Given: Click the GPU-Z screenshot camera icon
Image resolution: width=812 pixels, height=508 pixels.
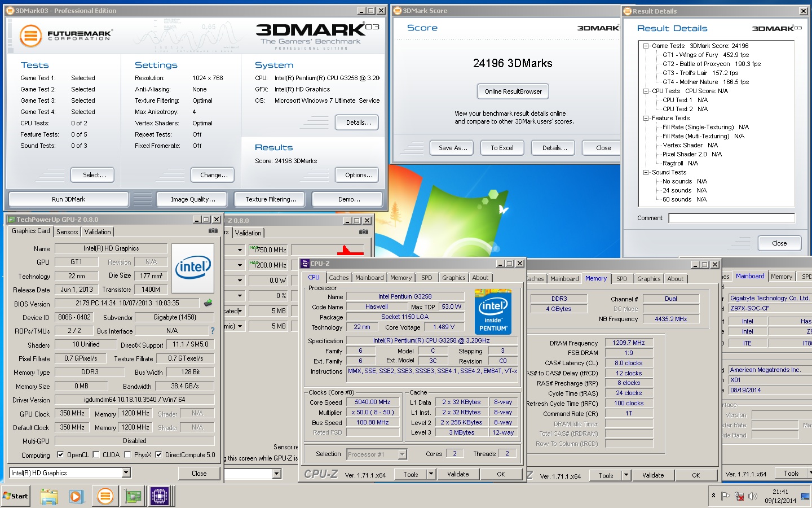Looking at the screenshot, I should [x=213, y=231].
